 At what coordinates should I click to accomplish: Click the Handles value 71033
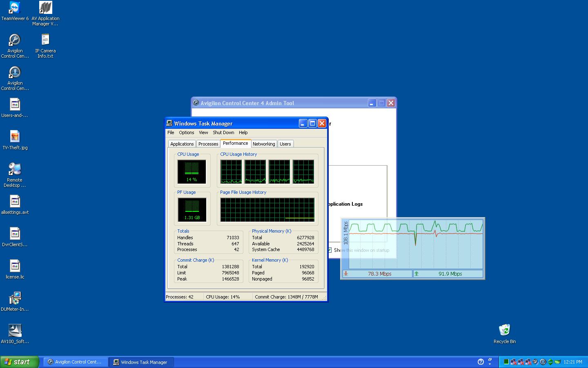coord(233,238)
